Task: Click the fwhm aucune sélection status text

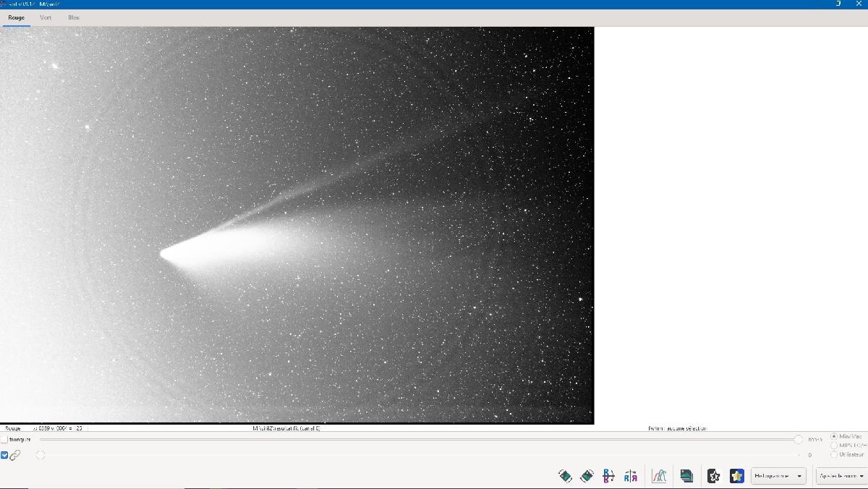Action: tap(677, 428)
